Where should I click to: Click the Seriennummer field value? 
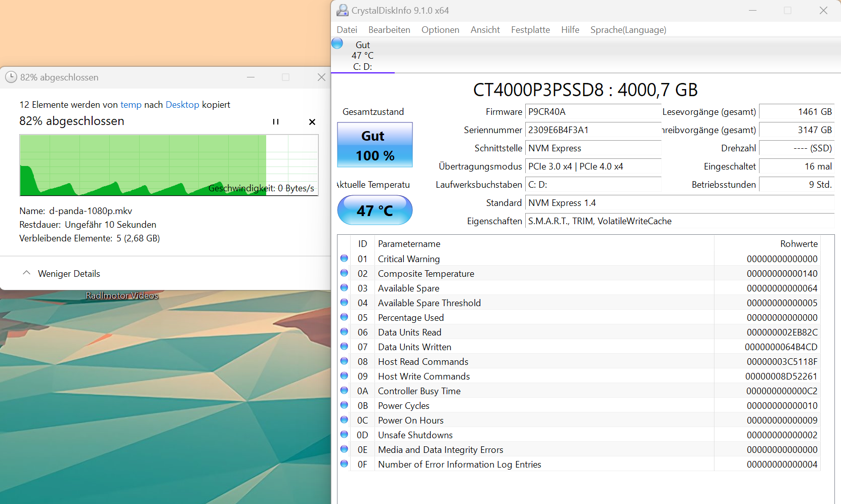click(x=593, y=130)
